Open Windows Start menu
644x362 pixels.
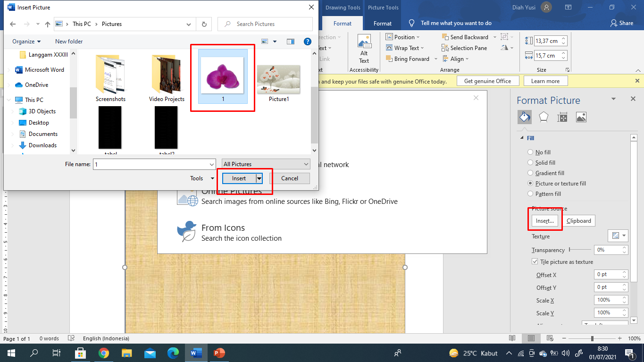[x=11, y=353]
